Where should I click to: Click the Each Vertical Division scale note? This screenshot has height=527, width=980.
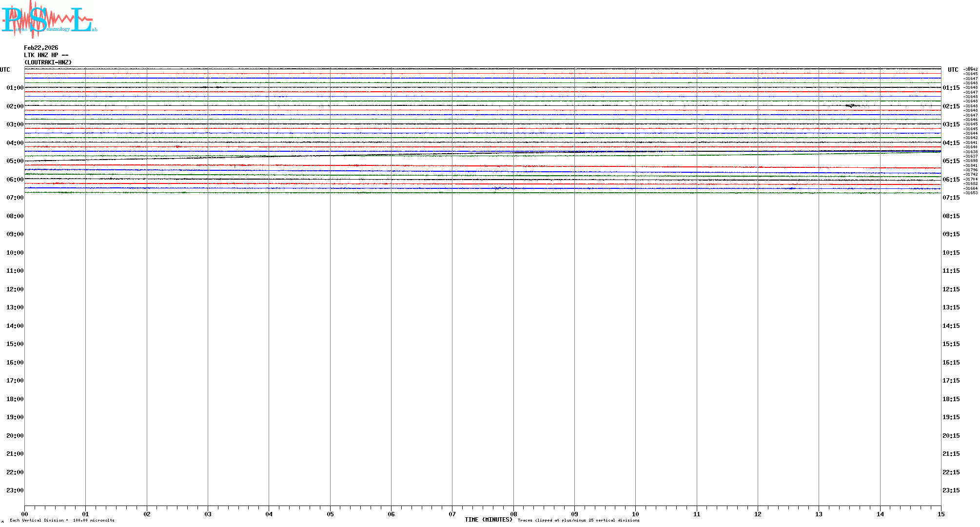pyautogui.click(x=62, y=520)
